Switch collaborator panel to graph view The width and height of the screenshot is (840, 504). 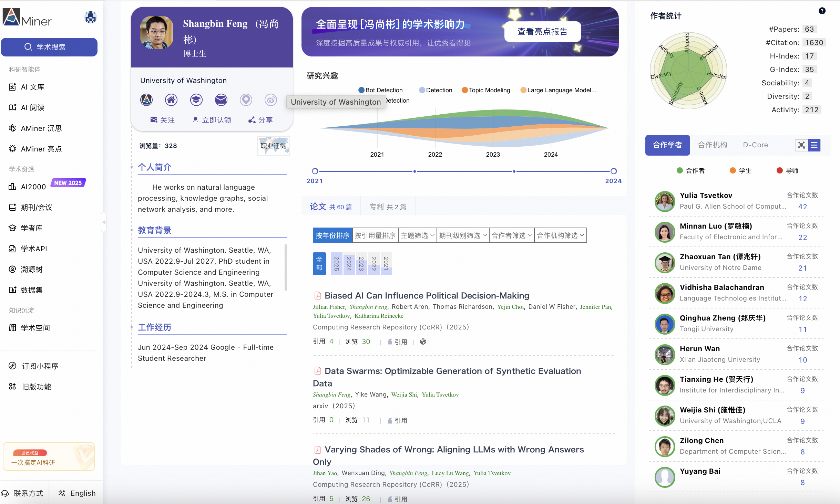click(x=801, y=145)
